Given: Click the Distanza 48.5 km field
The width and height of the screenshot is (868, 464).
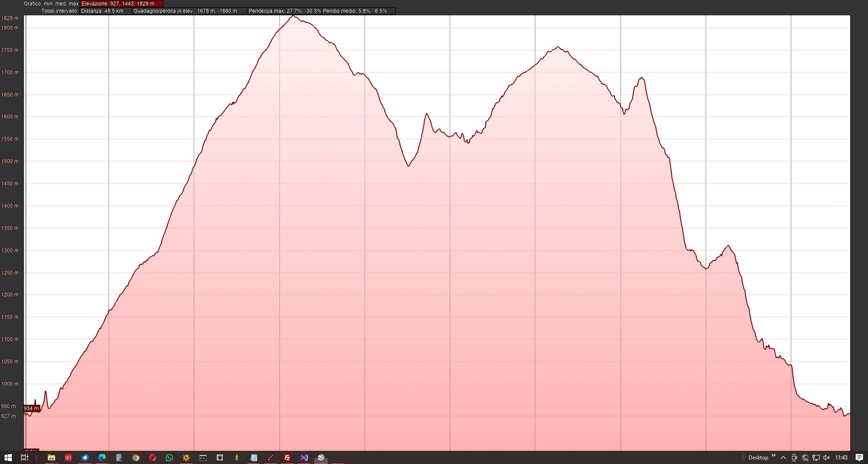Looking at the screenshot, I should click(106, 11).
